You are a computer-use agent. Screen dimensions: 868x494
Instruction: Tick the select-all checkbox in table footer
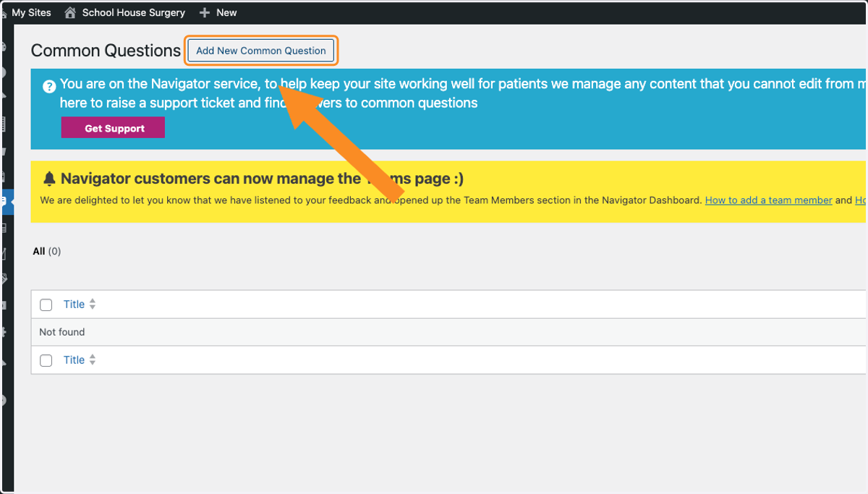46,360
